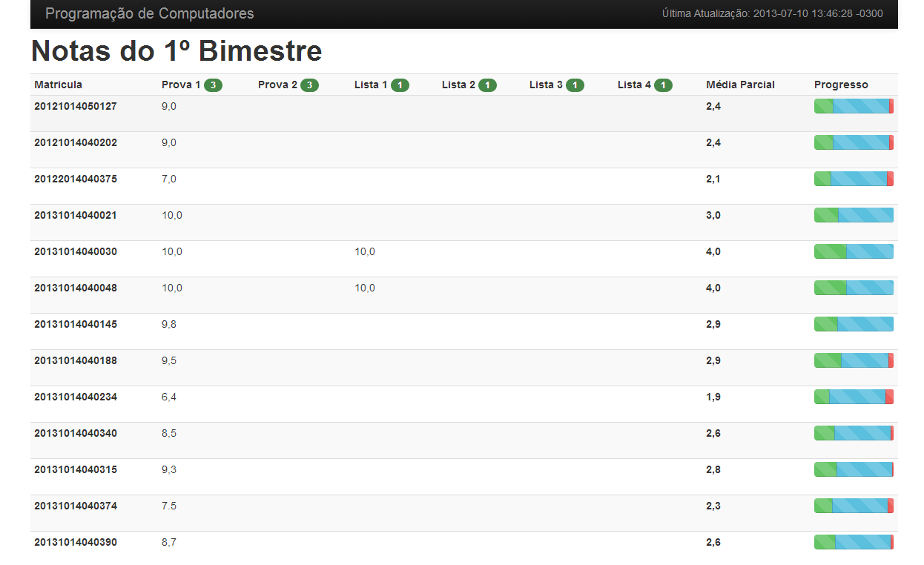
Task: Click the green badge 1 next to Lista 2
Action: (x=488, y=85)
